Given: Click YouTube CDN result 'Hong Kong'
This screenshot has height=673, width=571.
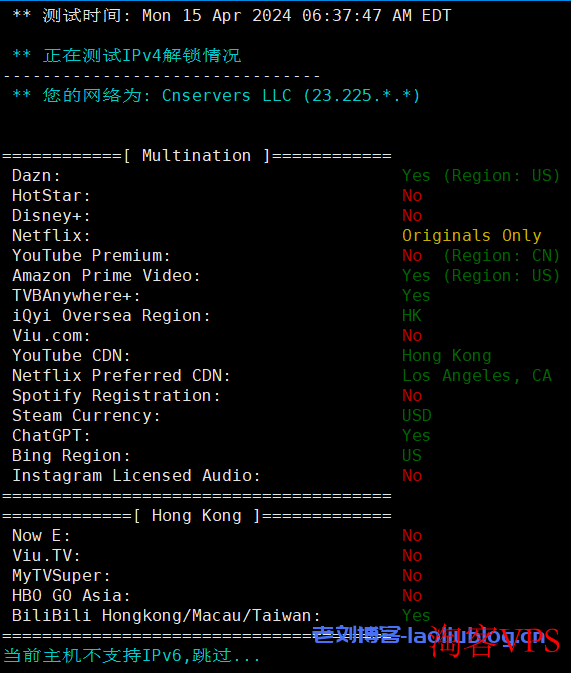Looking at the screenshot, I should tap(446, 355).
